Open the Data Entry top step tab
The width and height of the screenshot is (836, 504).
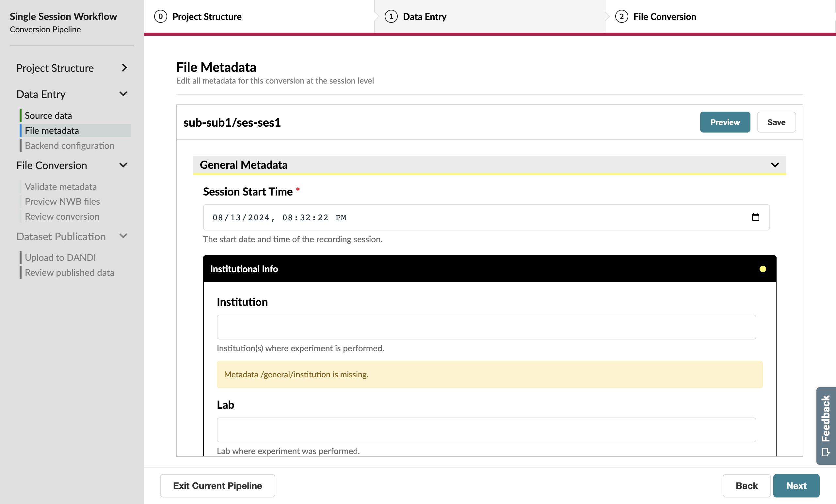(x=490, y=16)
